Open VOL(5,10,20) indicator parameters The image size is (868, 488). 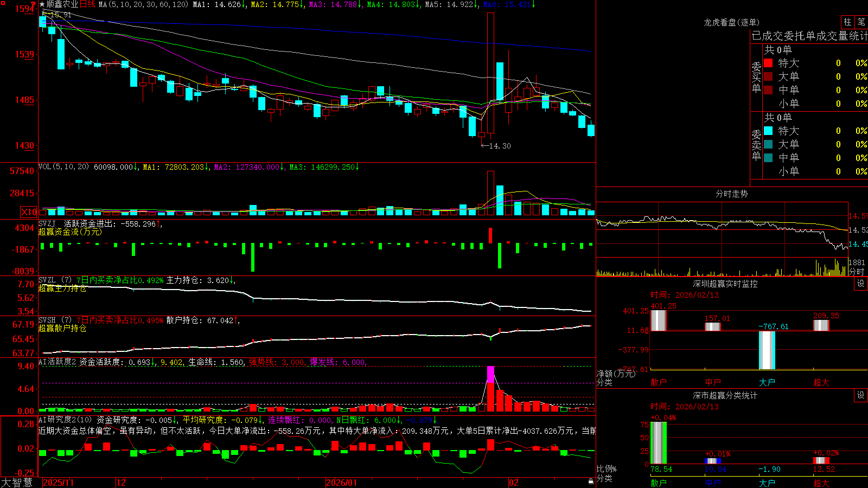click(63, 167)
